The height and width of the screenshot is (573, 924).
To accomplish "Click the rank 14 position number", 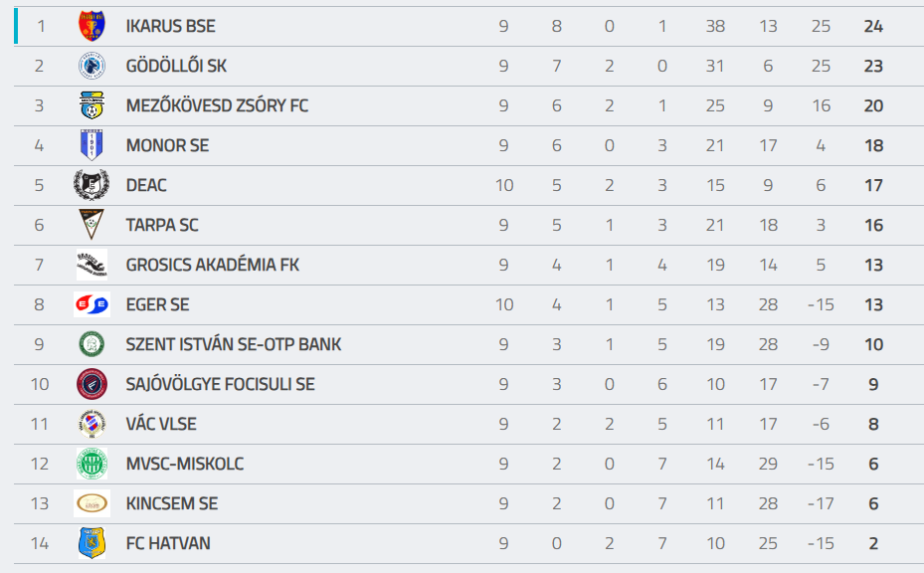I will pyautogui.click(x=40, y=544).
